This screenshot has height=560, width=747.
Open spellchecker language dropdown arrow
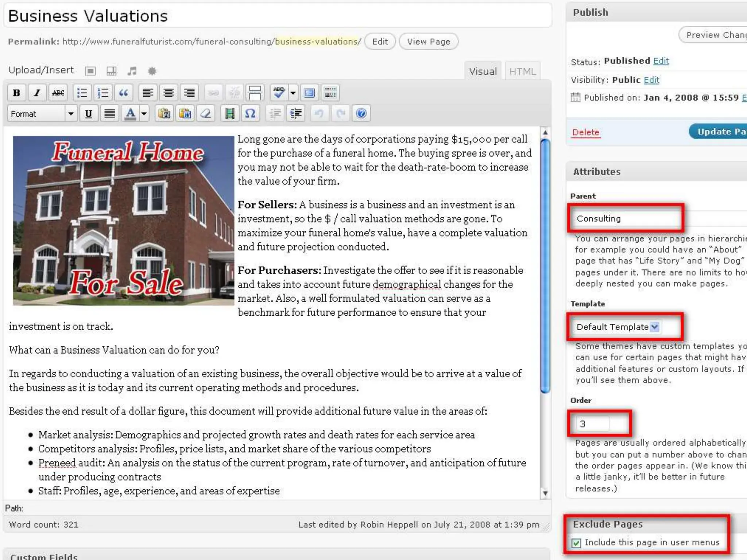(293, 93)
